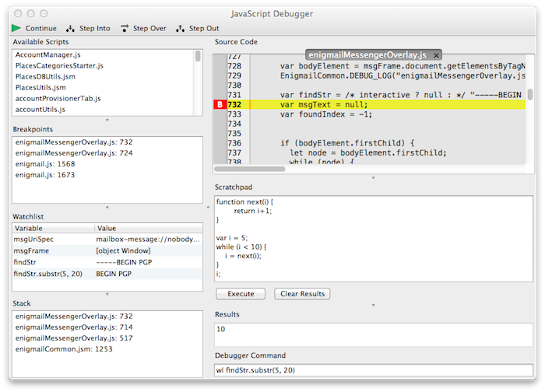The height and width of the screenshot is (392, 545).
Task: Select stack frame enigmailMessengerOverlay.js: 517
Action: [74, 338]
